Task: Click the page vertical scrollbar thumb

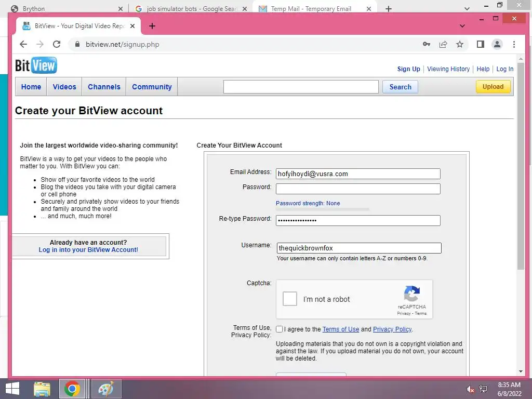Action: [521, 166]
